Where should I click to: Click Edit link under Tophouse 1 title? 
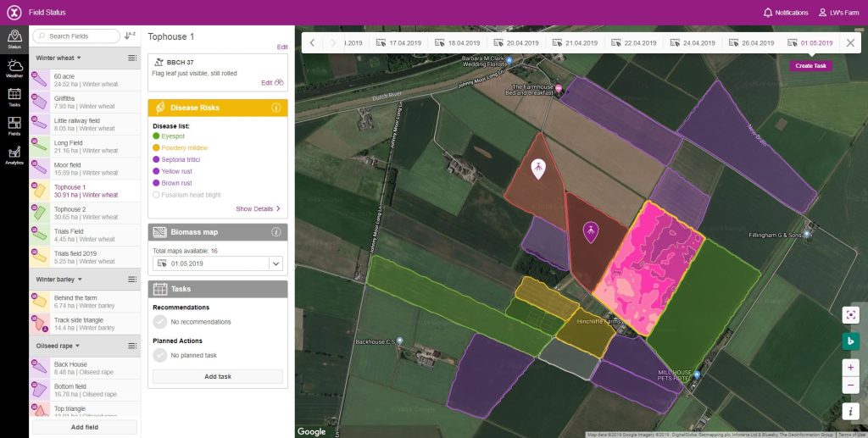tap(281, 47)
